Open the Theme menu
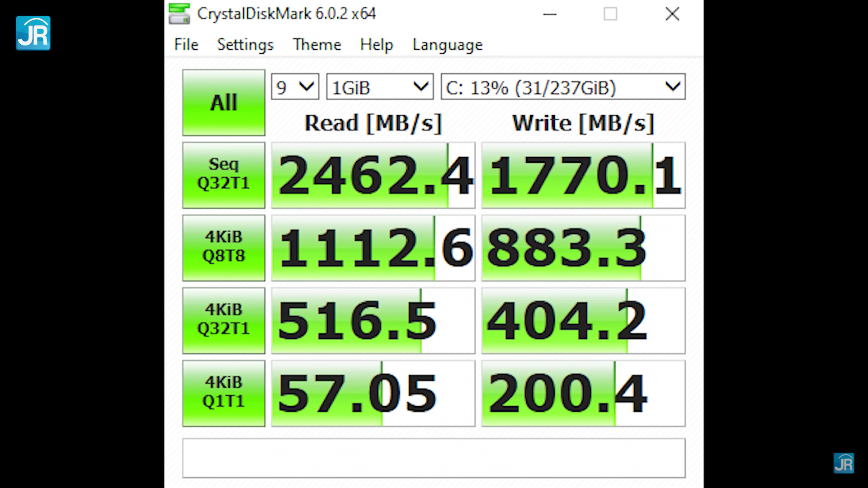 click(x=316, y=44)
